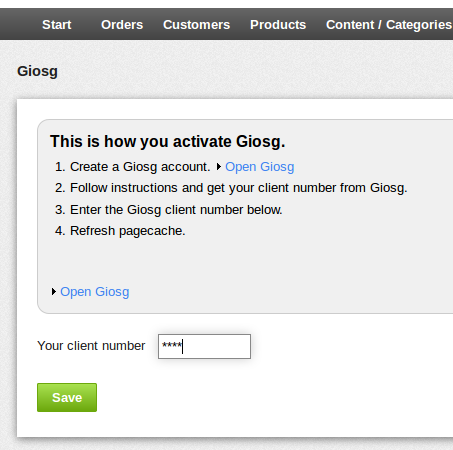Save the Giosg client number
This screenshot has height=450, width=453.
(67, 397)
